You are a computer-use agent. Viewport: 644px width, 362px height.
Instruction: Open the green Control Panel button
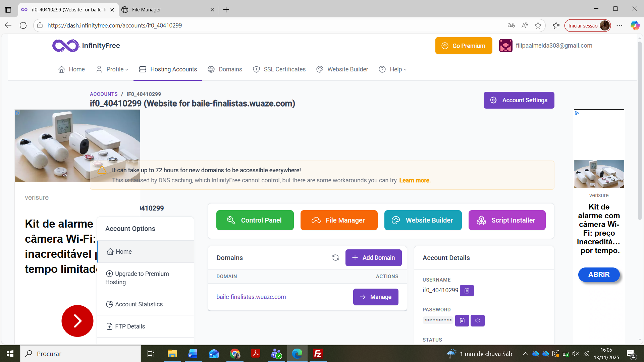pos(255,220)
